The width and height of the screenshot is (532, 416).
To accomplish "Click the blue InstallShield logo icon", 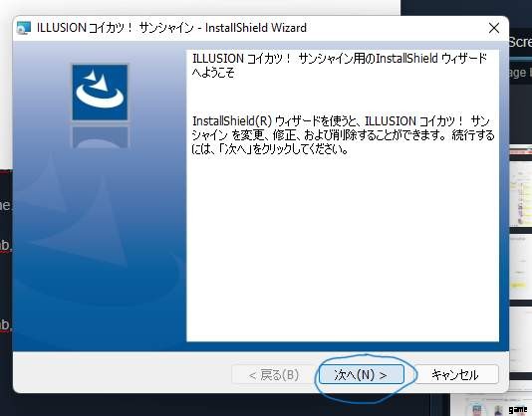I will pos(100,93).
